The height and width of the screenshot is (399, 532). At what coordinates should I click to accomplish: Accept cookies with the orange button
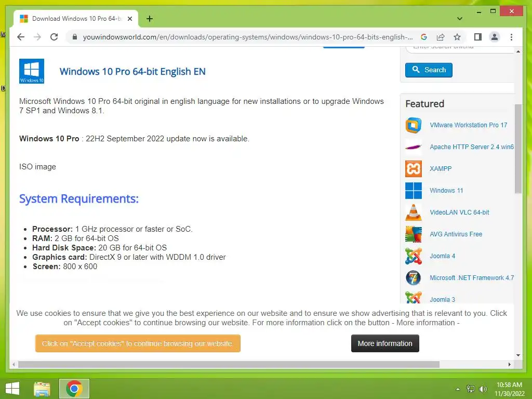[138, 343]
